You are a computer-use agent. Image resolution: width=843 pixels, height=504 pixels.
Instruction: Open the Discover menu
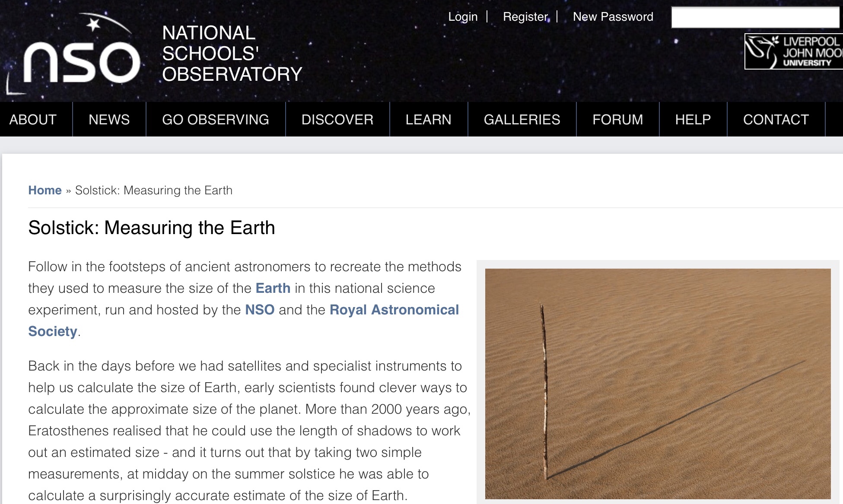(x=337, y=120)
